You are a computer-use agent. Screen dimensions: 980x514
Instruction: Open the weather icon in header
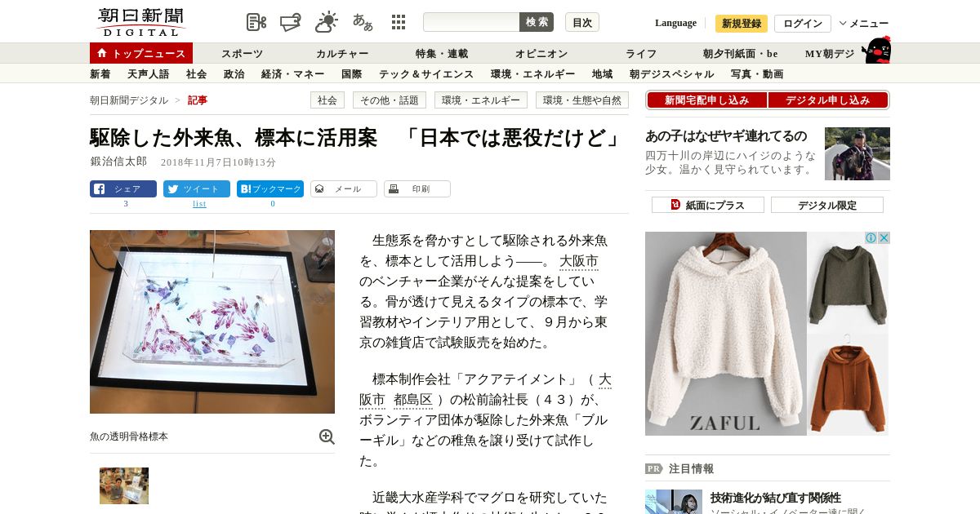(327, 22)
